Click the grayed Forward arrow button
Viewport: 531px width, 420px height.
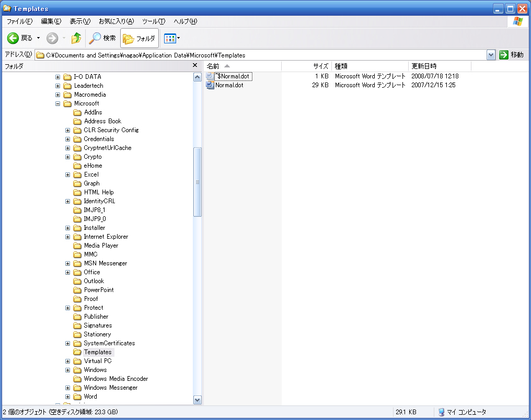(52, 38)
